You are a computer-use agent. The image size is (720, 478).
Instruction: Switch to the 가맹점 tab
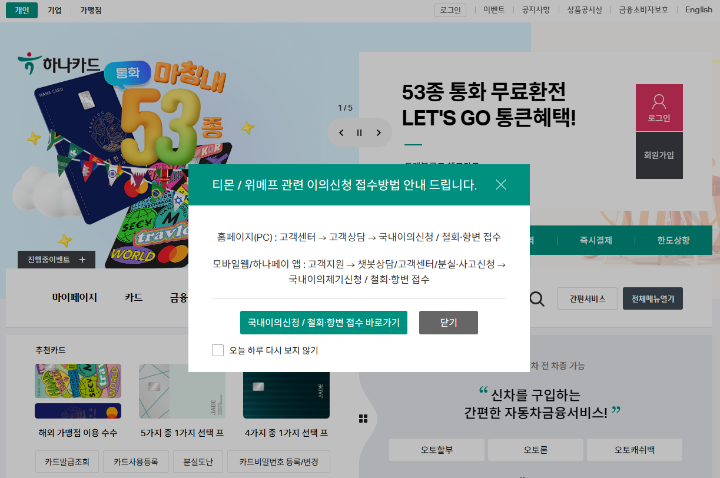91,10
